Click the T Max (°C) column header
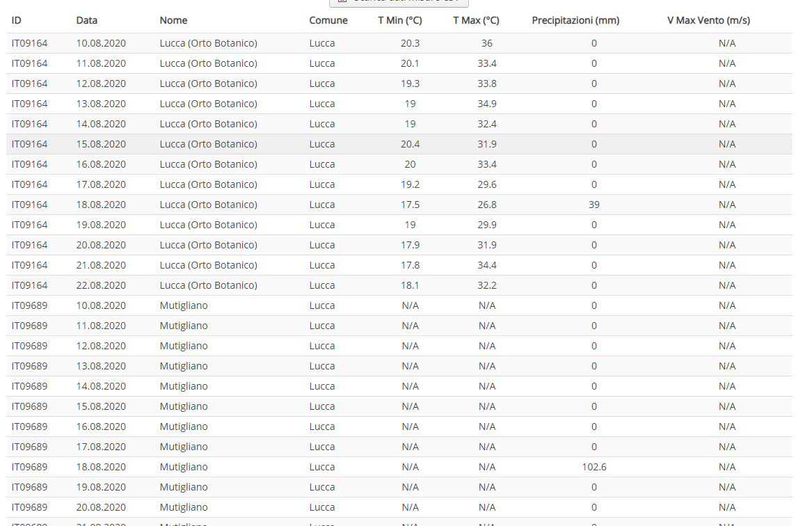This screenshot has height=526, width=812. pos(476,20)
